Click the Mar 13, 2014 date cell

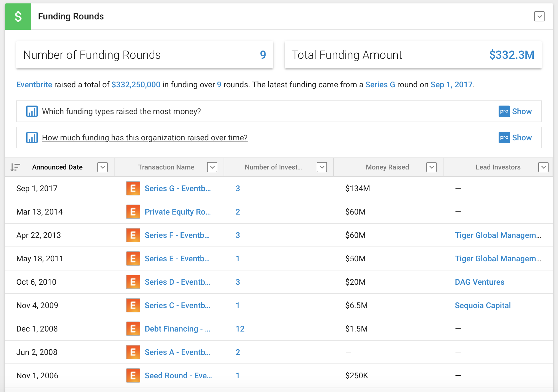coord(39,212)
